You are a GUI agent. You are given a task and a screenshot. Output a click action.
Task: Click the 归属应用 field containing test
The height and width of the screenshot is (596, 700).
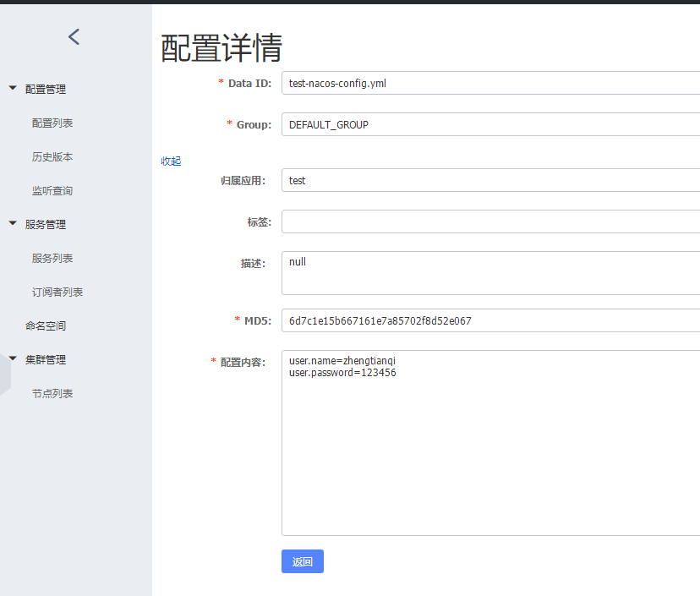point(490,180)
